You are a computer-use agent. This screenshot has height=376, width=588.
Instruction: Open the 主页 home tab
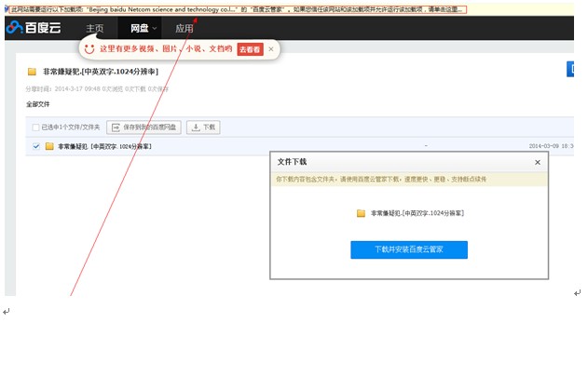point(94,28)
